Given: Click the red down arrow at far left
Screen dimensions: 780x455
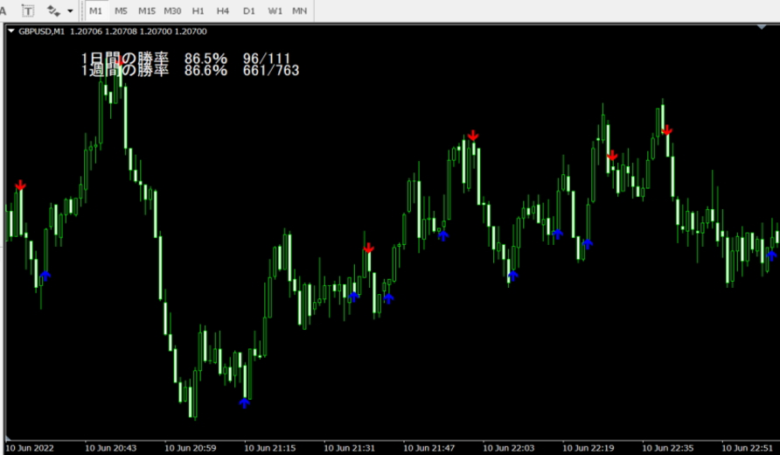Looking at the screenshot, I should (20, 185).
